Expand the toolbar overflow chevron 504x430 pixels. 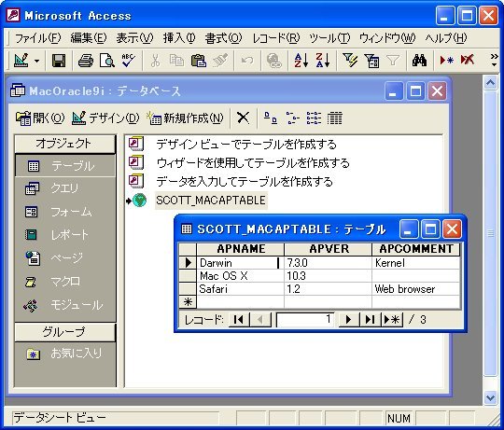(x=494, y=61)
